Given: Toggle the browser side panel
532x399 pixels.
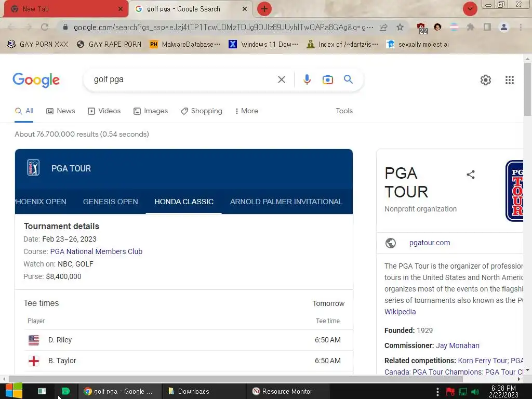Looking at the screenshot, I should point(487,27).
